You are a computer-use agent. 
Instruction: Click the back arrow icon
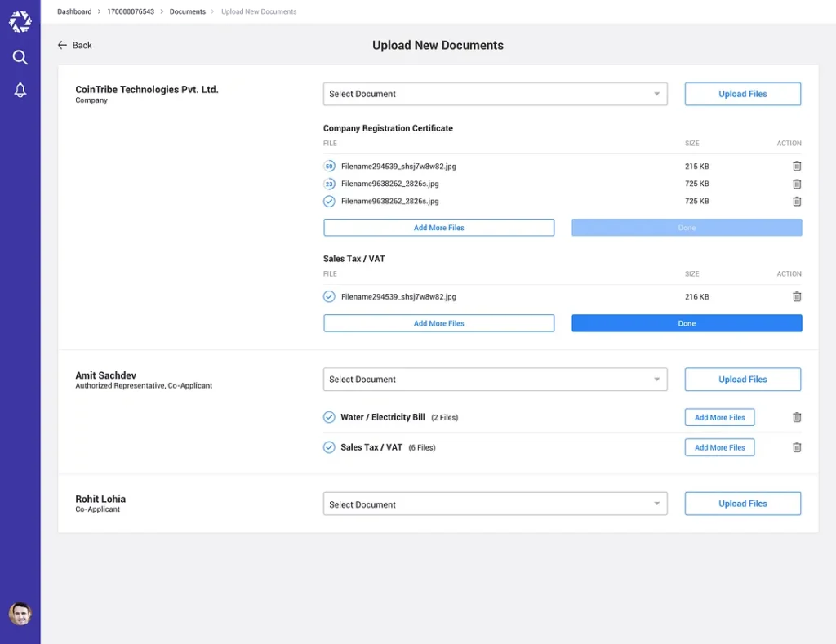tap(62, 46)
